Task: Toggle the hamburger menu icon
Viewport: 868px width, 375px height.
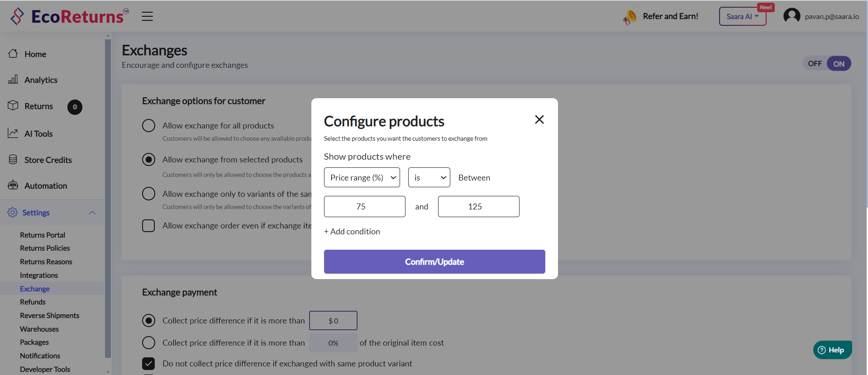Action: pos(147,16)
